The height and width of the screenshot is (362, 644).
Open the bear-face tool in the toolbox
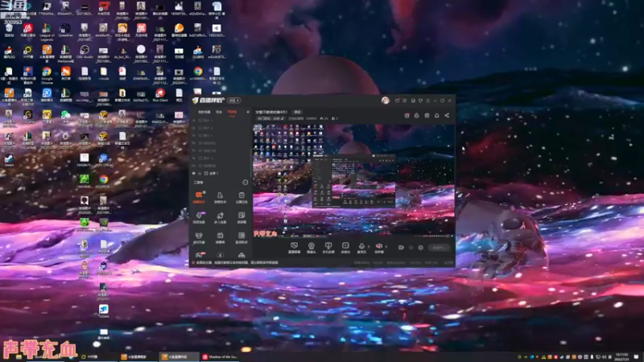tap(199, 237)
